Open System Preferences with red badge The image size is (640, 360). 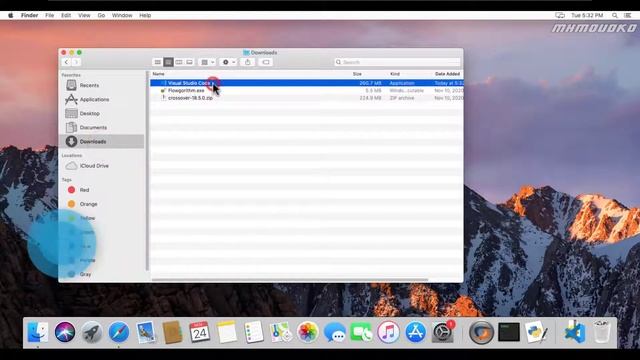443,332
